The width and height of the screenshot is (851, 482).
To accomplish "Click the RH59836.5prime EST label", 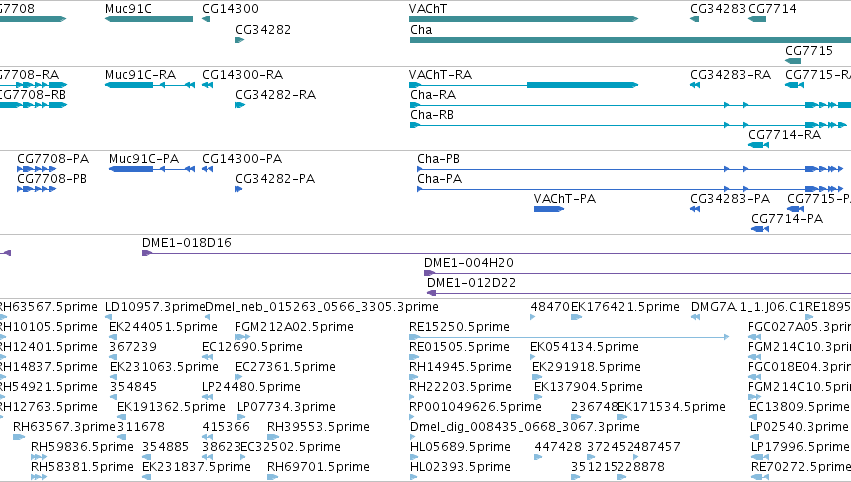I will click(x=82, y=448).
